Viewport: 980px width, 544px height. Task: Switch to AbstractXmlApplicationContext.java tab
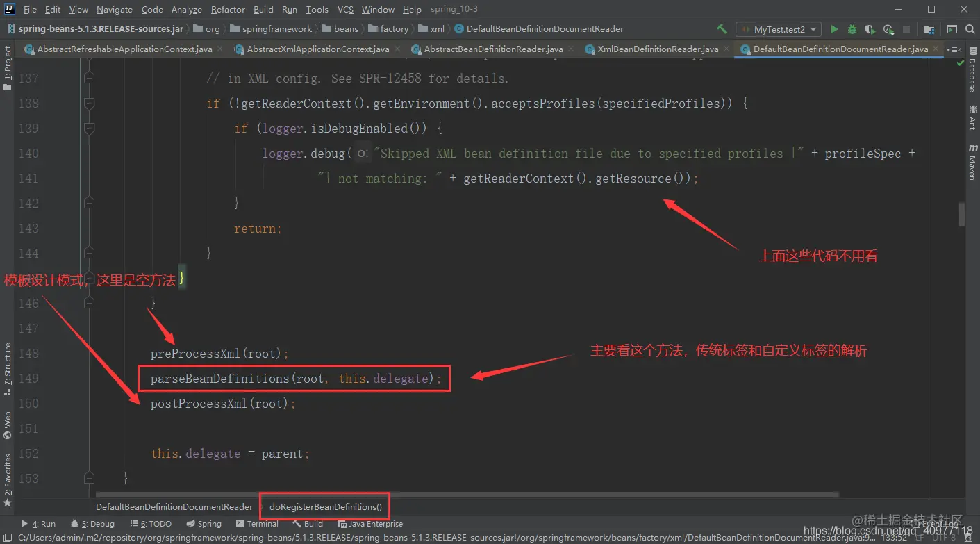317,49
